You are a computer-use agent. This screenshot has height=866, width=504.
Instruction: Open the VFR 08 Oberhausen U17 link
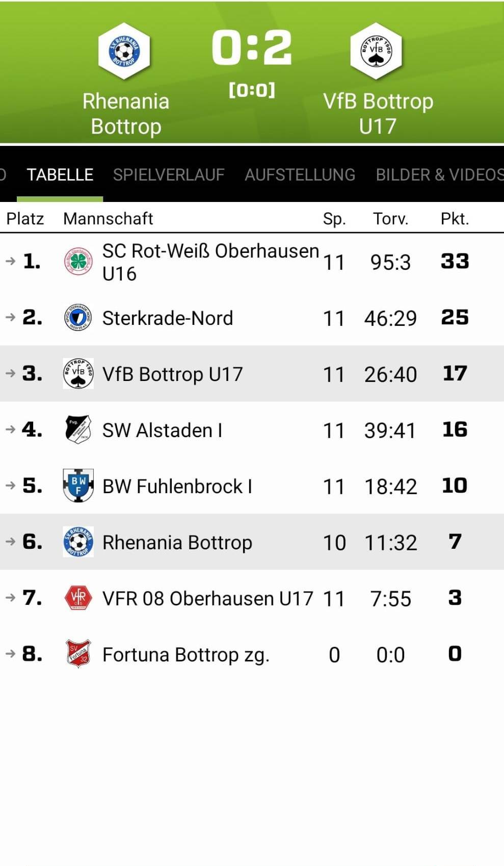click(208, 599)
